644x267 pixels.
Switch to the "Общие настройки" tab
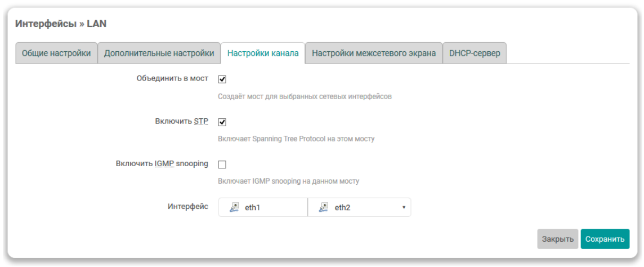click(x=56, y=54)
